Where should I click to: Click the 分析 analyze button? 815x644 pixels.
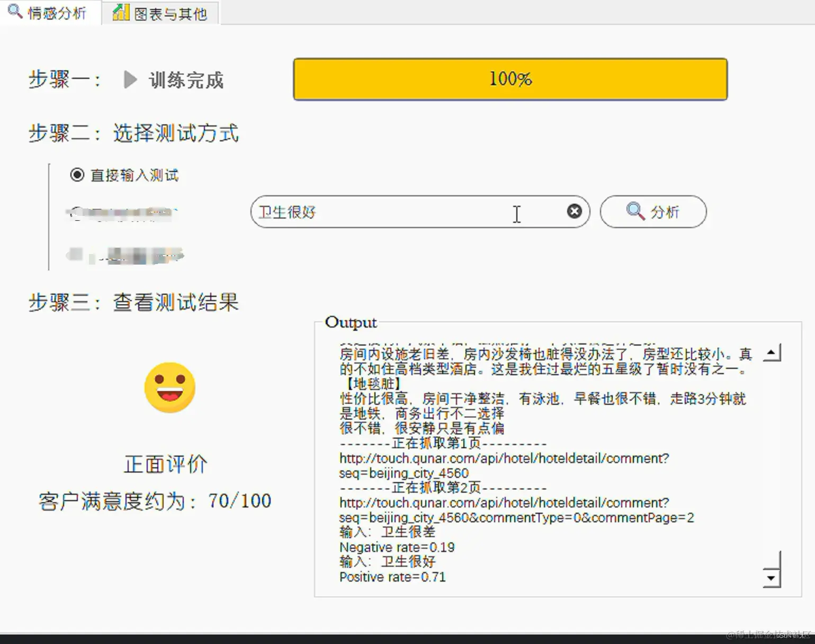[x=653, y=212]
